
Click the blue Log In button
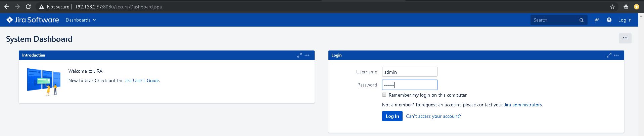click(x=392, y=116)
